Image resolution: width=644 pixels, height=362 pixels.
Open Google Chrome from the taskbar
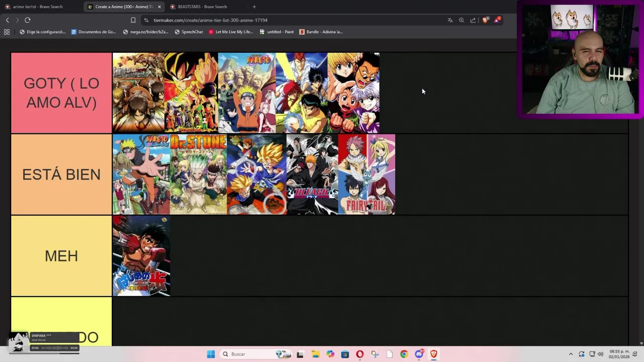click(404, 354)
